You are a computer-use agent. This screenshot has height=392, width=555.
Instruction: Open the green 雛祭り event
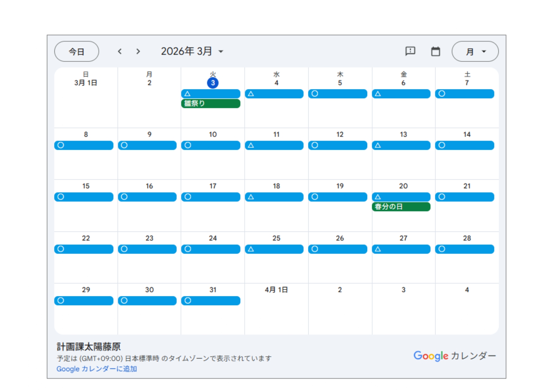[211, 104]
